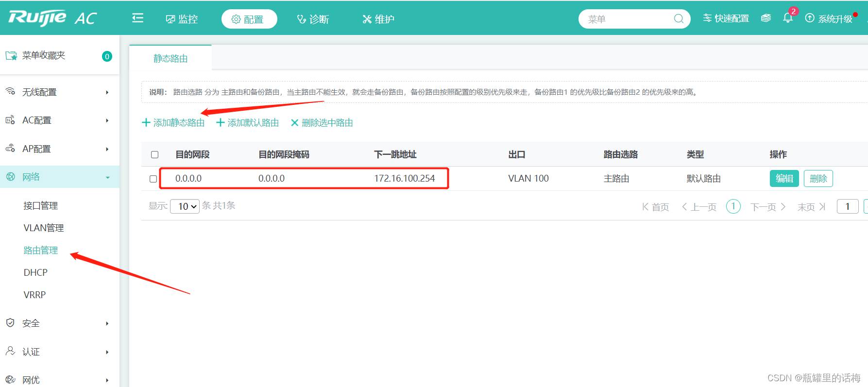Click the 下一跳地址 column header
The height and width of the screenshot is (387, 868).
[395, 154]
